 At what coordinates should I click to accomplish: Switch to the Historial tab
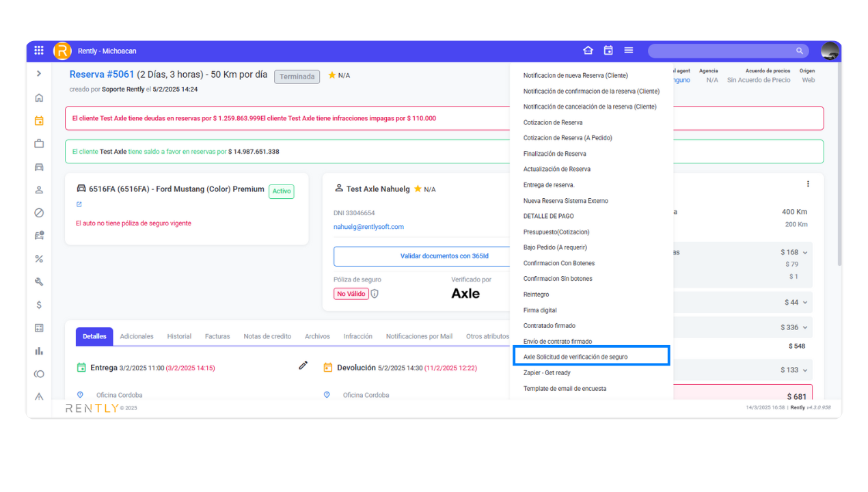(x=179, y=336)
